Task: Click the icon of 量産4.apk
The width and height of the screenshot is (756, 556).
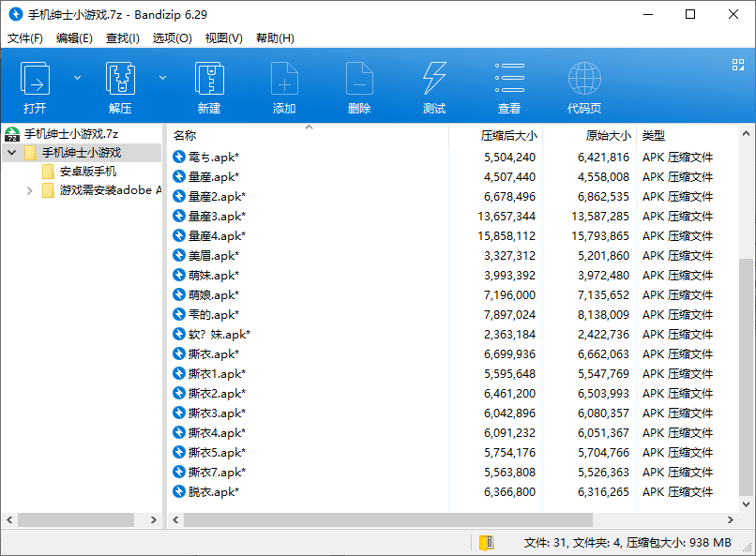Action: tap(179, 235)
